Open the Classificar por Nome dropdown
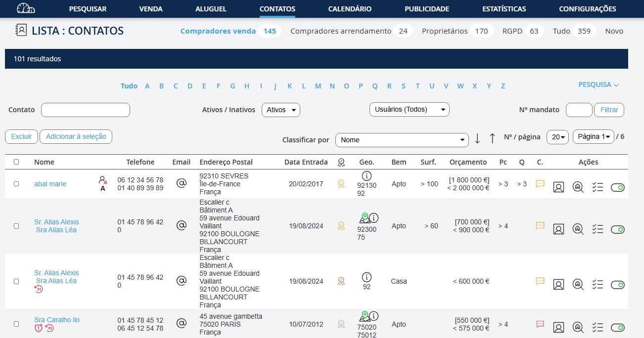 tap(402, 140)
